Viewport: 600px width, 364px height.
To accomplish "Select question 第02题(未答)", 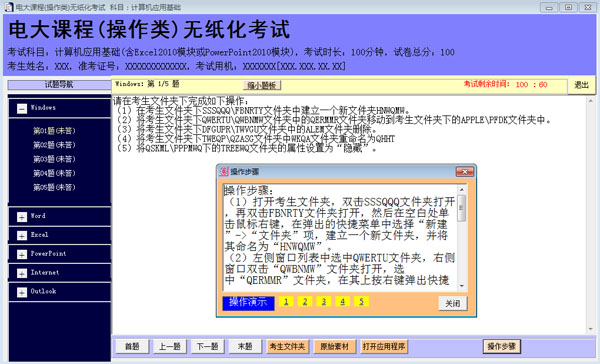I will click(x=54, y=145).
